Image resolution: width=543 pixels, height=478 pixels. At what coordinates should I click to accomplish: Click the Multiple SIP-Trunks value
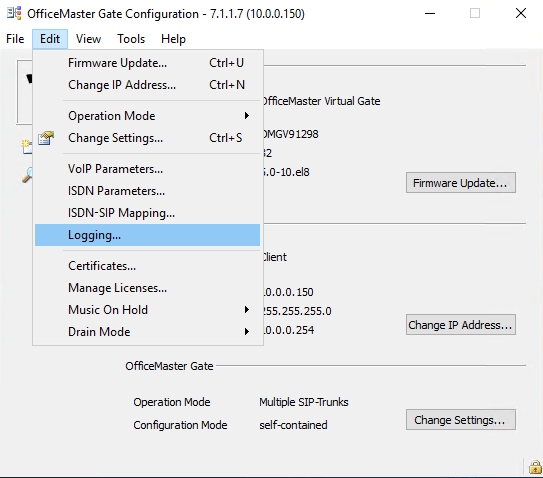(x=304, y=402)
